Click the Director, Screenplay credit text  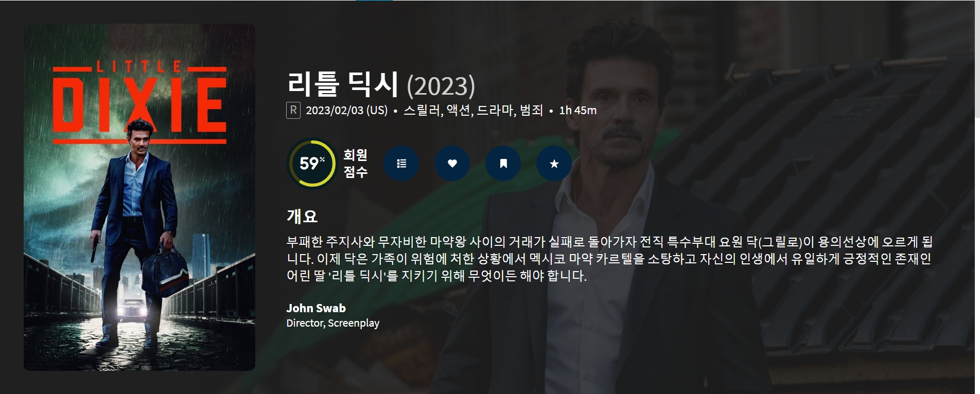point(333,323)
